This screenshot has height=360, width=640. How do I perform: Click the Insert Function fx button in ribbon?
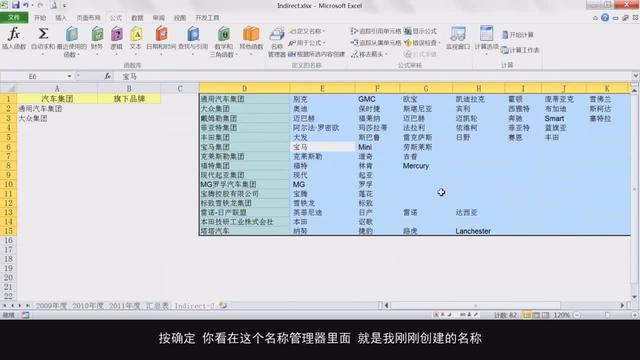click(14, 38)
